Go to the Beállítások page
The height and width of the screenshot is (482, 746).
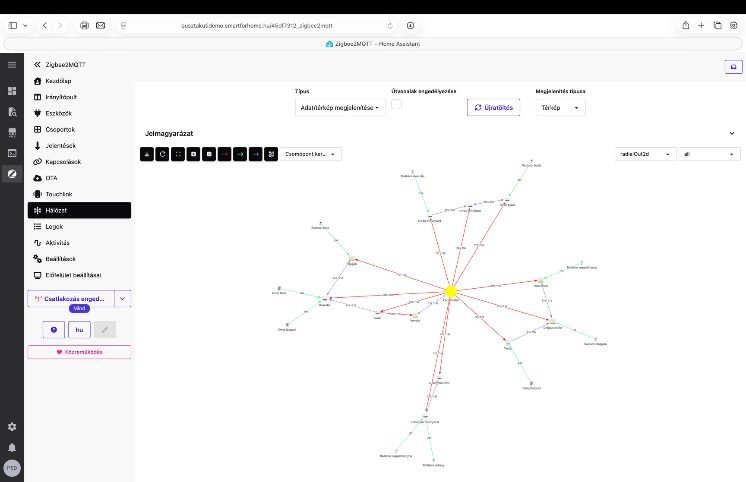pyautogui.click(x=60, y=258)
